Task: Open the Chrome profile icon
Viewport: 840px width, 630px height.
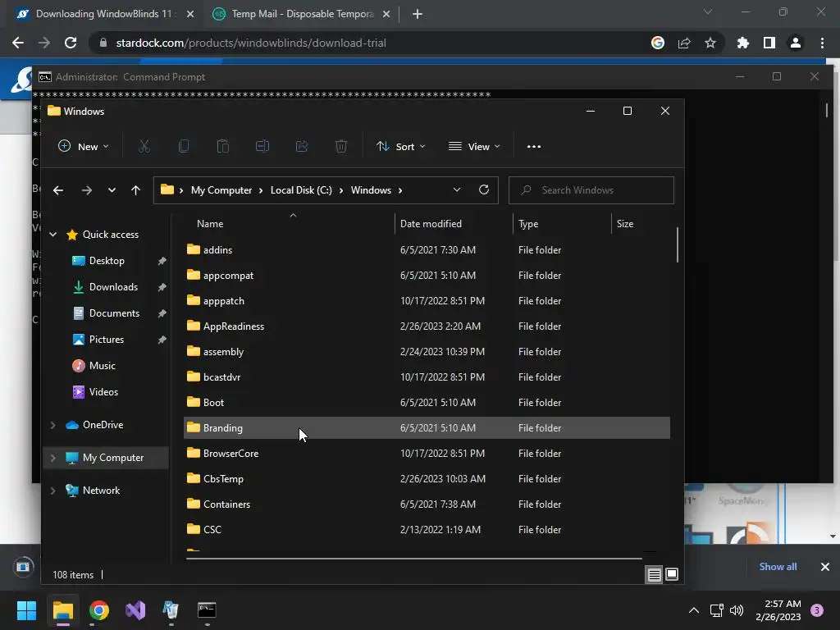Action: (796, 43)
